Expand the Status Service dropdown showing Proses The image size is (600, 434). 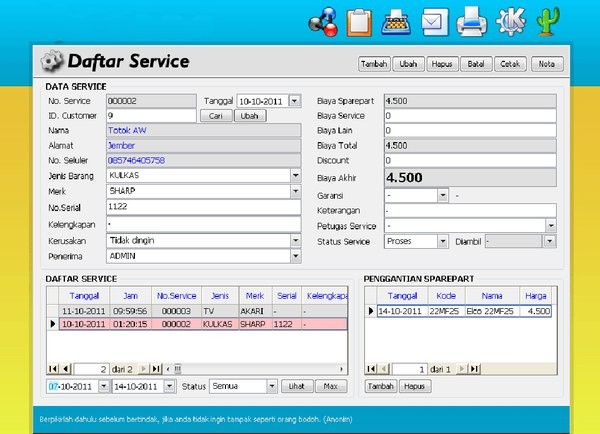(x=443, y=241)
